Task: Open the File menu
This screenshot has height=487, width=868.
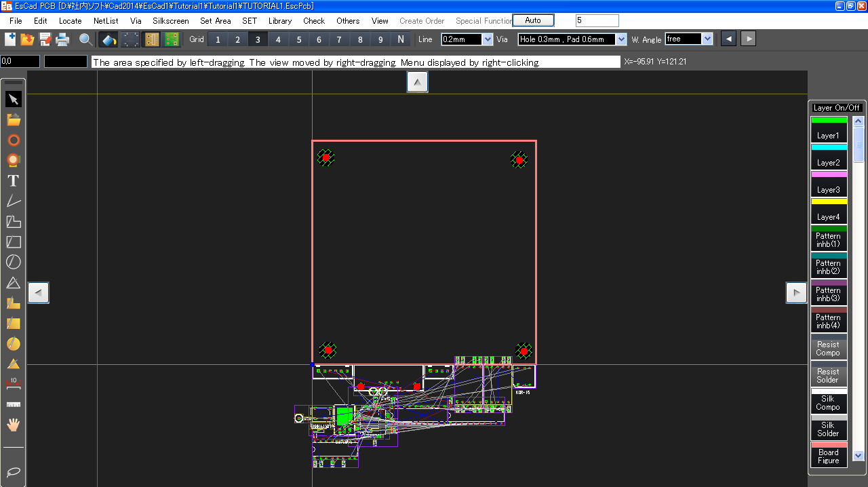Action: pos(16,21)
